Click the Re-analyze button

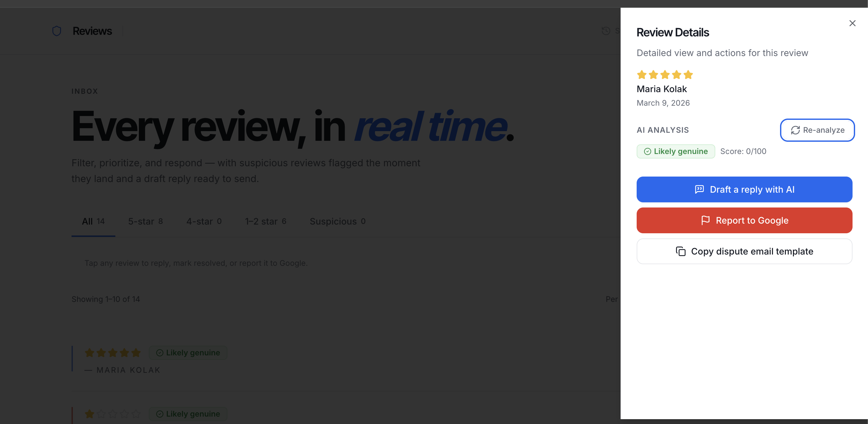point(817,130)
